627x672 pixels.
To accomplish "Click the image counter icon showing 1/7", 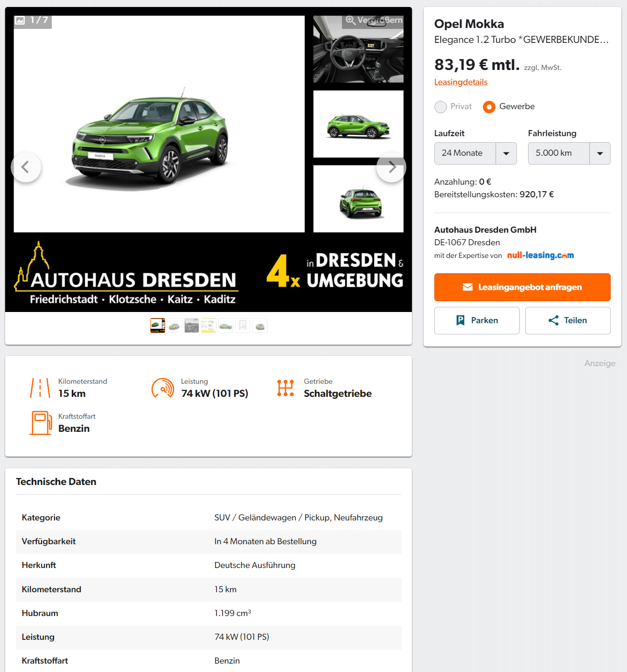I will point(20,20).
